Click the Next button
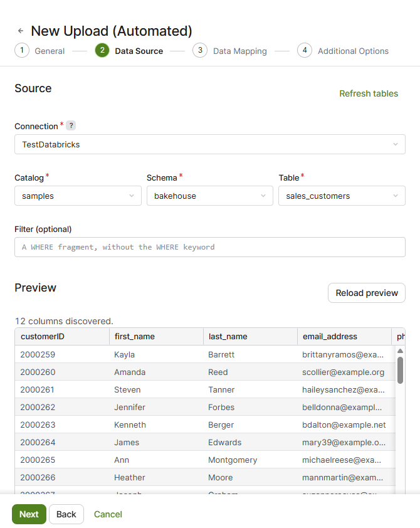Screen dimensions: 420x528 [x=29, y=514]
